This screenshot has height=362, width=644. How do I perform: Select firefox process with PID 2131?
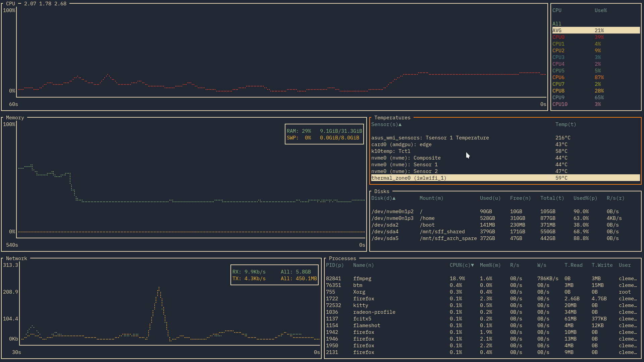[483, 352]
